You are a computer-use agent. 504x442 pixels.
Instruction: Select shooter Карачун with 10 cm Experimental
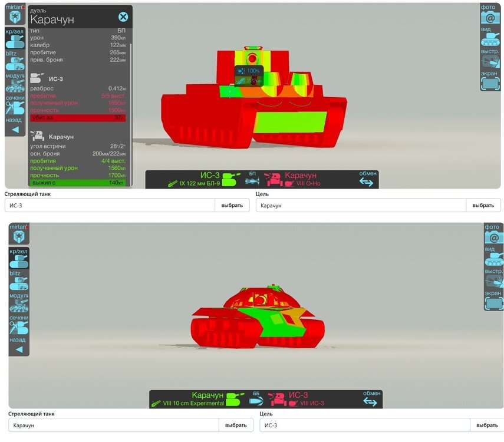198,399
